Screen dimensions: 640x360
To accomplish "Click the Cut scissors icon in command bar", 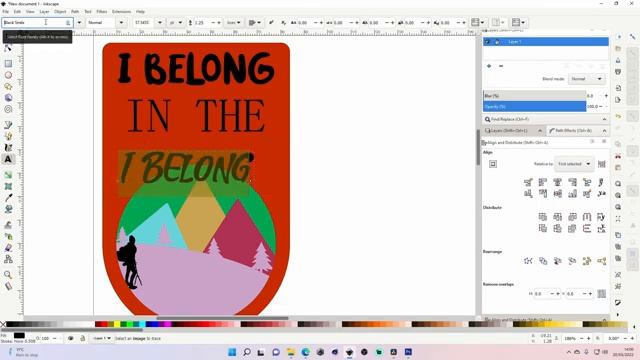I will tap(618, 156).
